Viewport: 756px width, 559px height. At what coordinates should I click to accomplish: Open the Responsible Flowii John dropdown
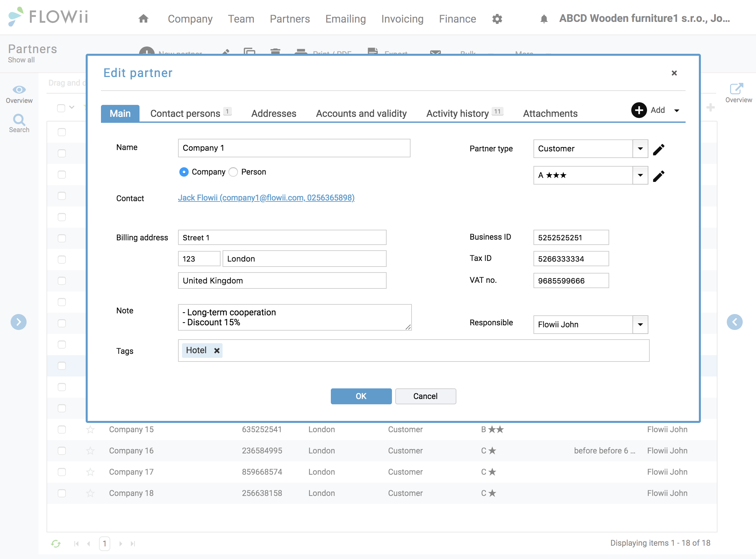pos(640,325)
